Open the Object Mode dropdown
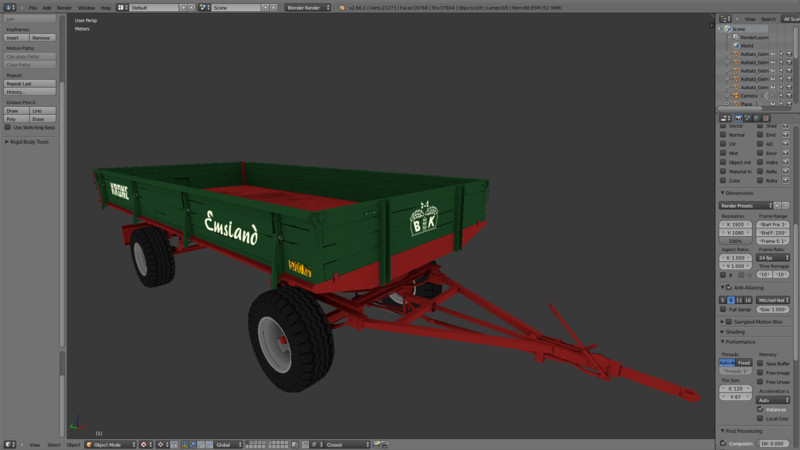This screenshot has height=450, width=800. click(x=111, y=445)
